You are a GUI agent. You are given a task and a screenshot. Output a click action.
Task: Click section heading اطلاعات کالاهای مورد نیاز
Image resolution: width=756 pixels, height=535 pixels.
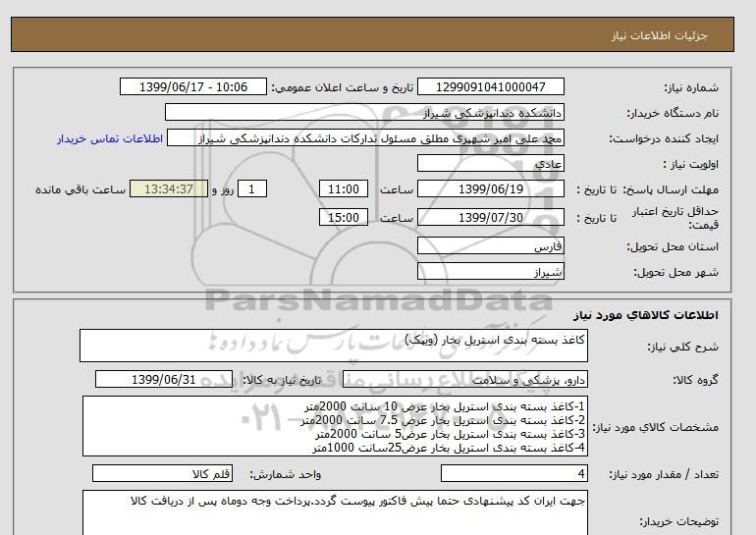pyautogui.click(x=646, y=315)
